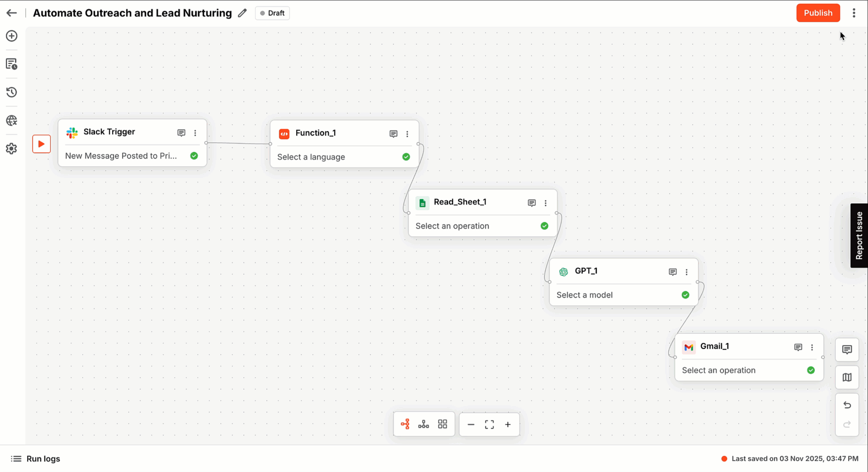This screenshot has width=868, height=472.
Task: Click zoom in on the canvas controls
Action: (x=508, y=425)
